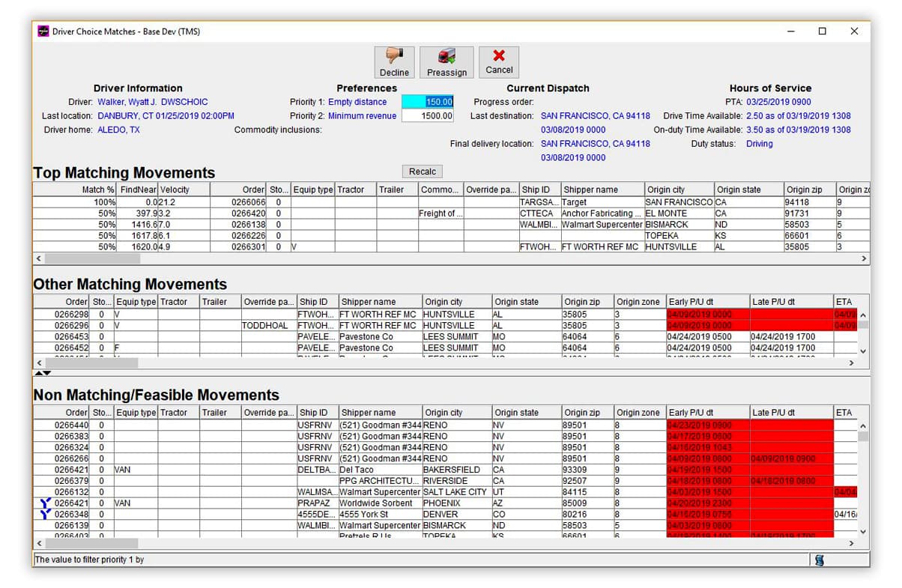
Task: Collapse pane with the divider up arrow
Action: coord(38,372)
